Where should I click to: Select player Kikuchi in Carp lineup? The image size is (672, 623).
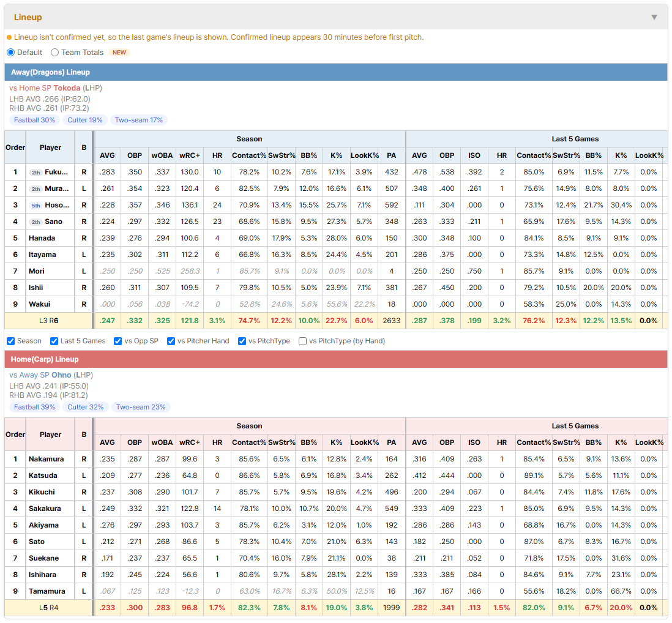coord(42,492)
